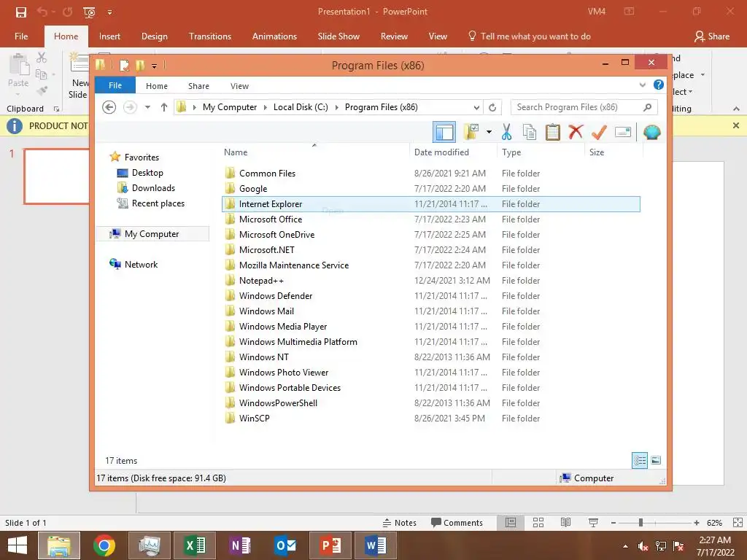Sort by the Name column header
Image resolution: width=747 pixels, height=560 pixels.
click(236, 152)
